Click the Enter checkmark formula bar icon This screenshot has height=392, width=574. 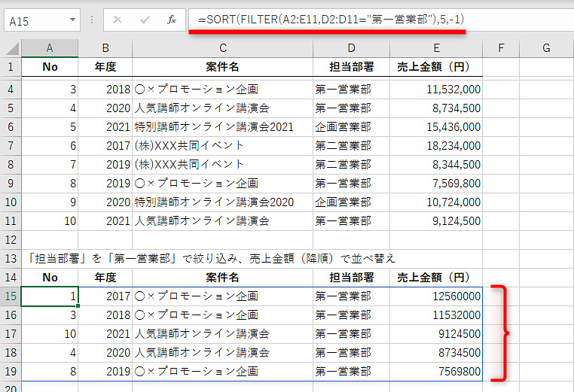click(x=145, y=20)
